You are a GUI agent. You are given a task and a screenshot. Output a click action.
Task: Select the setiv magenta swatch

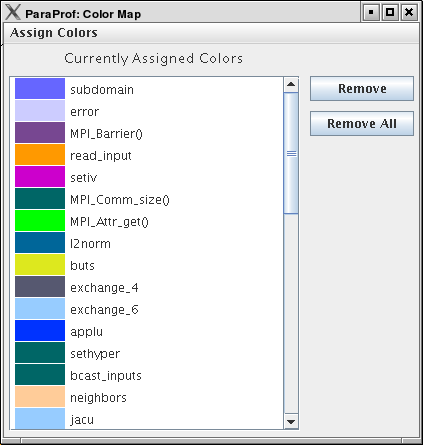point(40,177)
